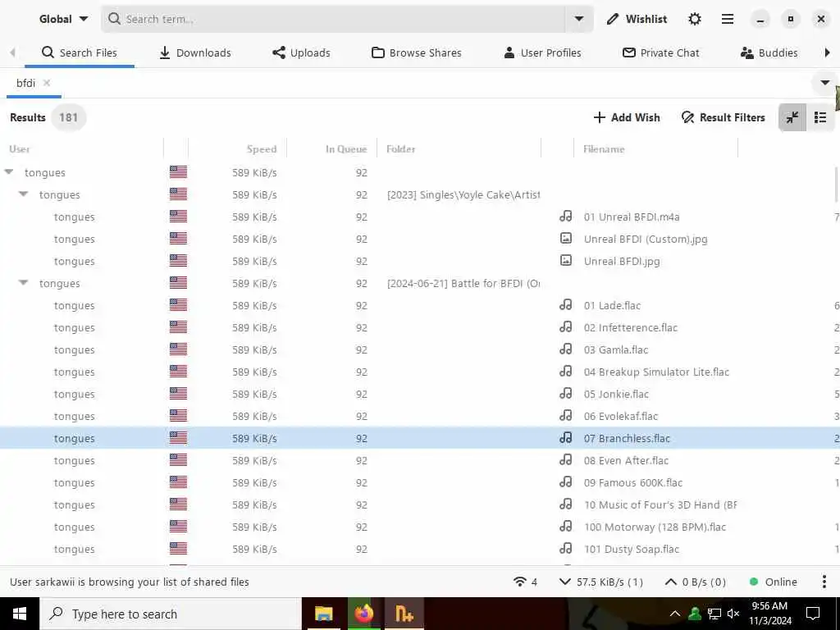Open Firefox from the taskbar

(x=363, y=614)
